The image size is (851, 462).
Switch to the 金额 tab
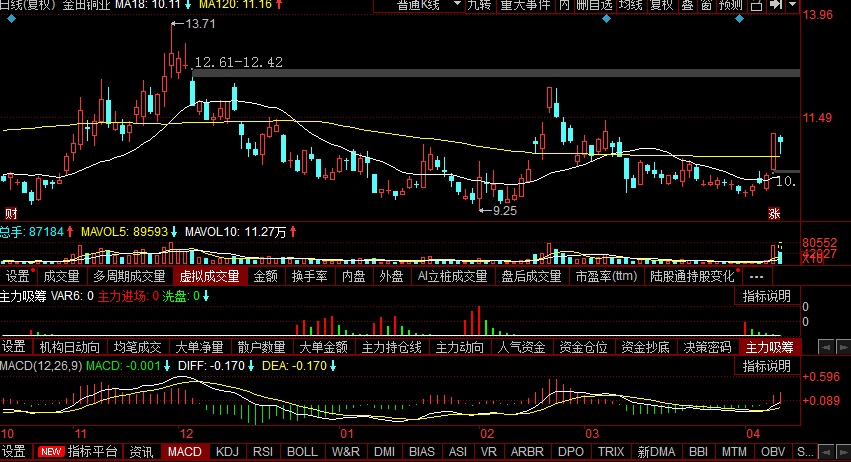click(x=265, y=276)
